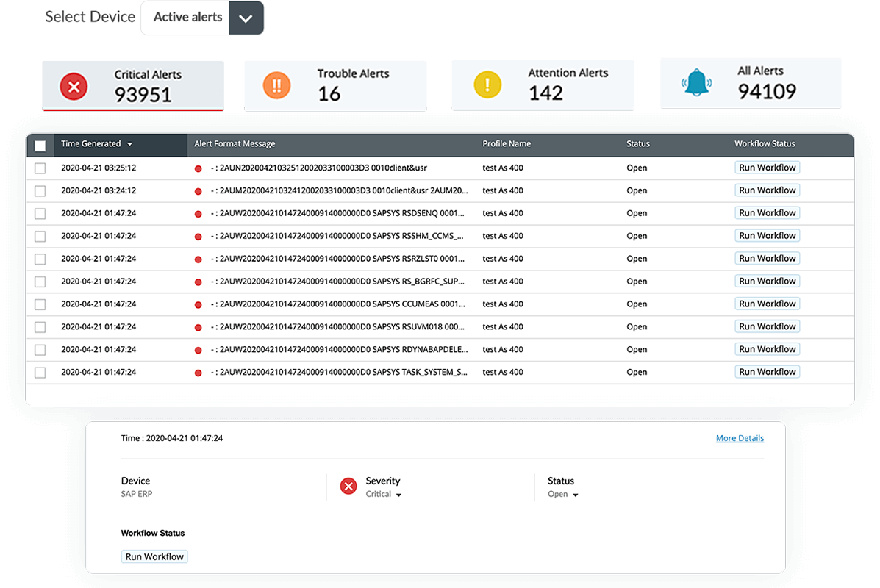
Task: Check the RS_BGRFC_SUP alert row checkbox
Action: point(40,282)
